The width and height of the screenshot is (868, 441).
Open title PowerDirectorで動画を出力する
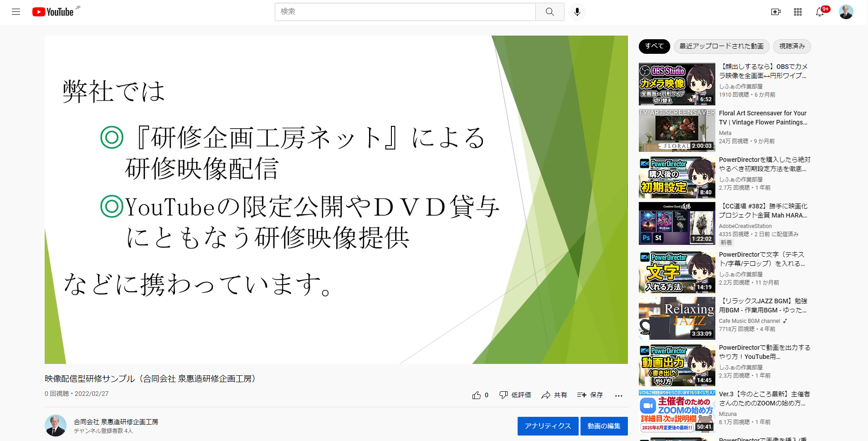765,352
